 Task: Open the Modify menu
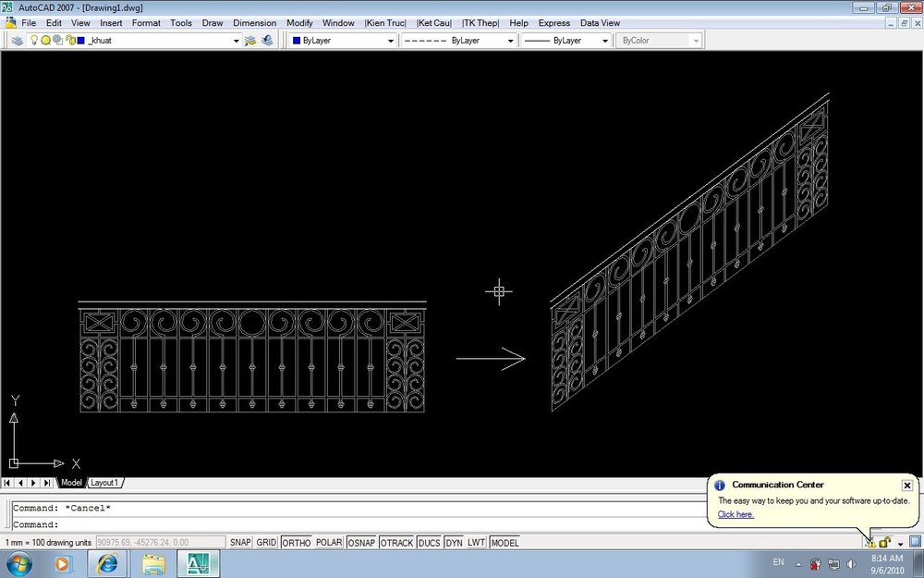click(299, 23)
